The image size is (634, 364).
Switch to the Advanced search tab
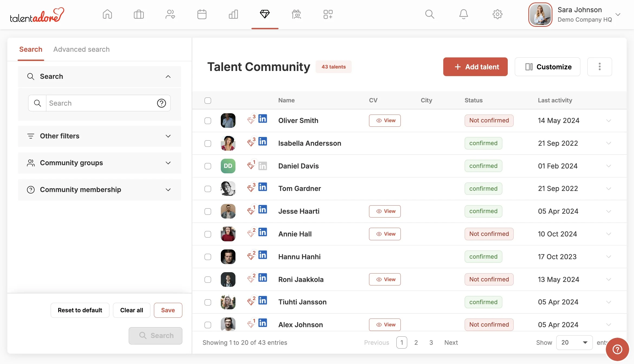[x=81, y=49]
